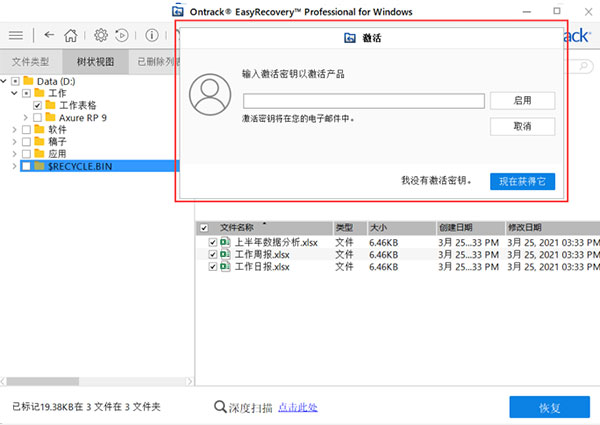Check the 软件 folder checkbox
Image resolution: width=600 pixels, height=425 pixels.
pos(26,130)
